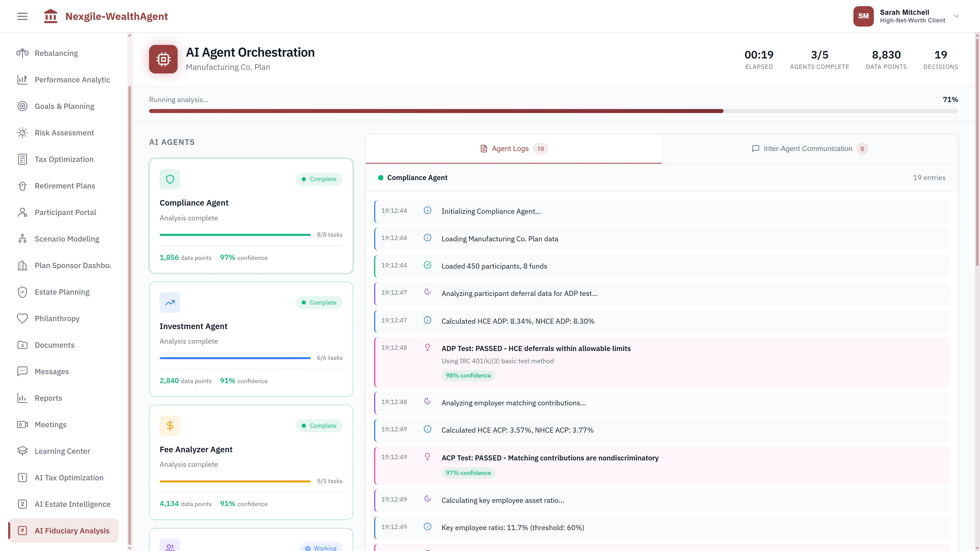980x551 pixels.
Task: Open the Tax Optimization section via its document icon
Action: coord(22,159)
